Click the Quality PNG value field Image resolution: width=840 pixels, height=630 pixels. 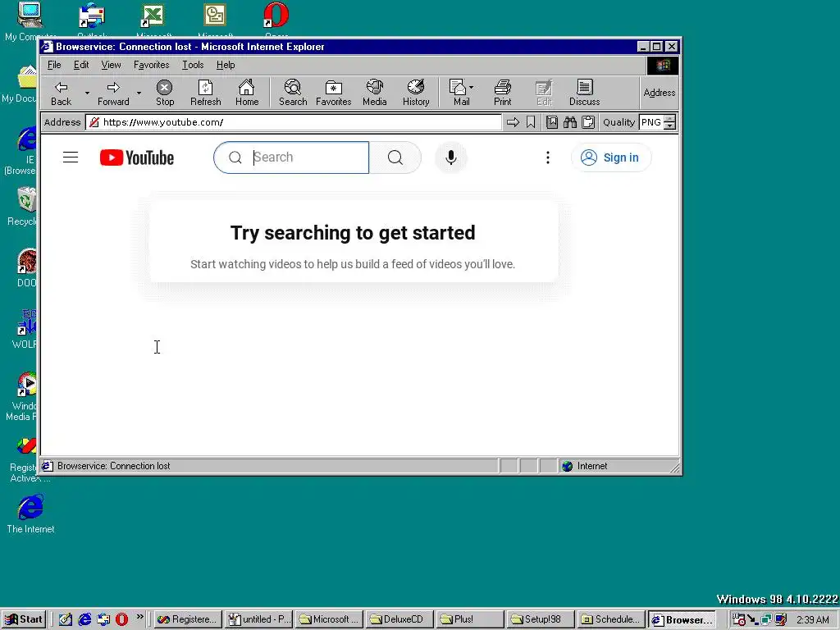(x=651, y=123)
